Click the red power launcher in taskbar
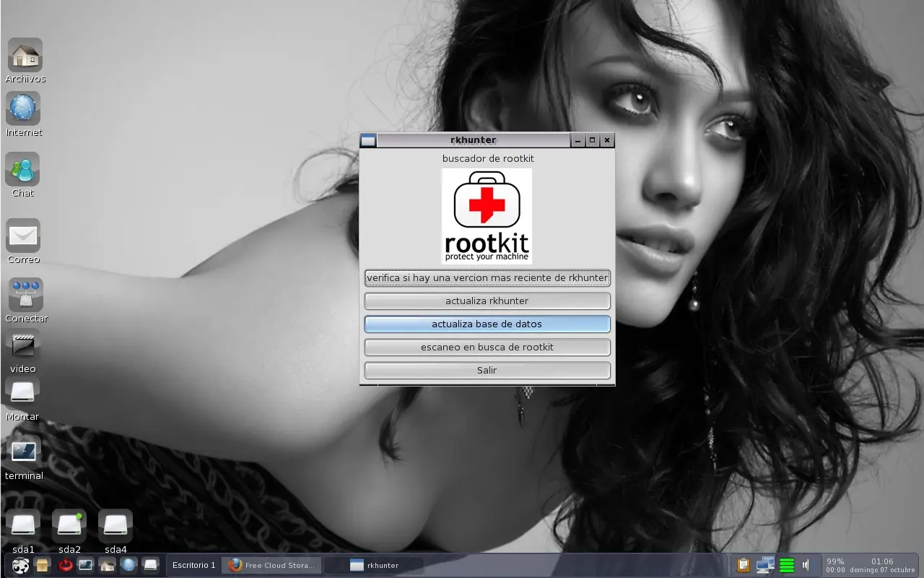The width and height of the screenshot is (924, 578). [x=65, y=565]
